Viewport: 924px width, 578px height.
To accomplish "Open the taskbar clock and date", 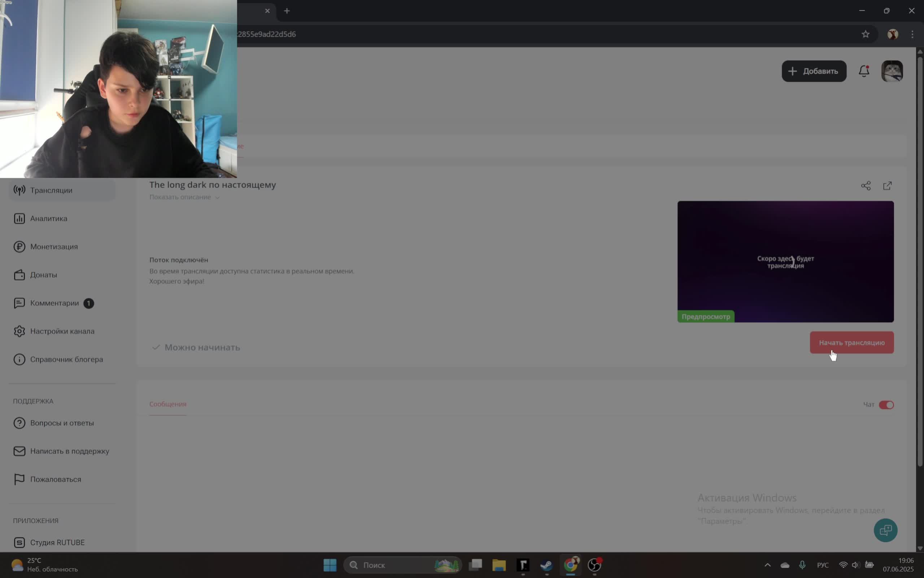I will point(898,565).
